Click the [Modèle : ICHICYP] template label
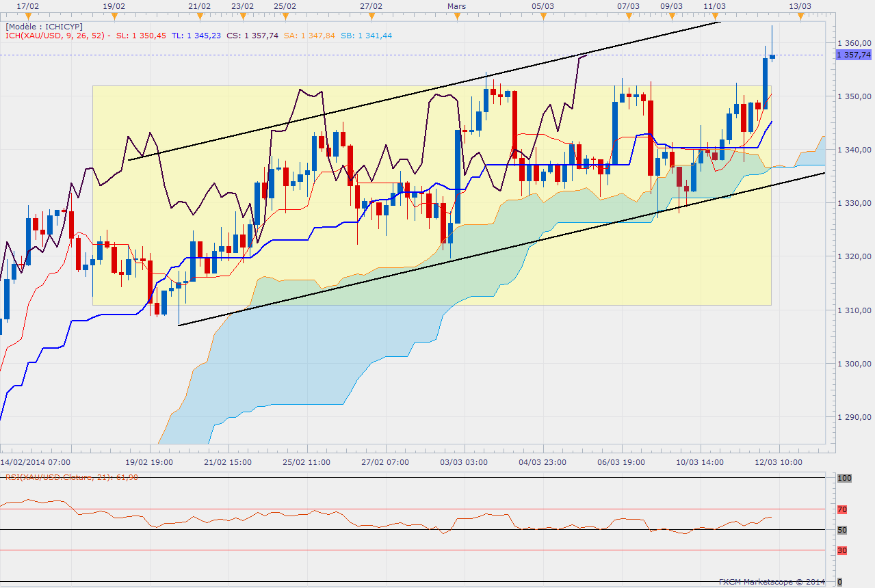875x588 pixels. click(44, 26)
